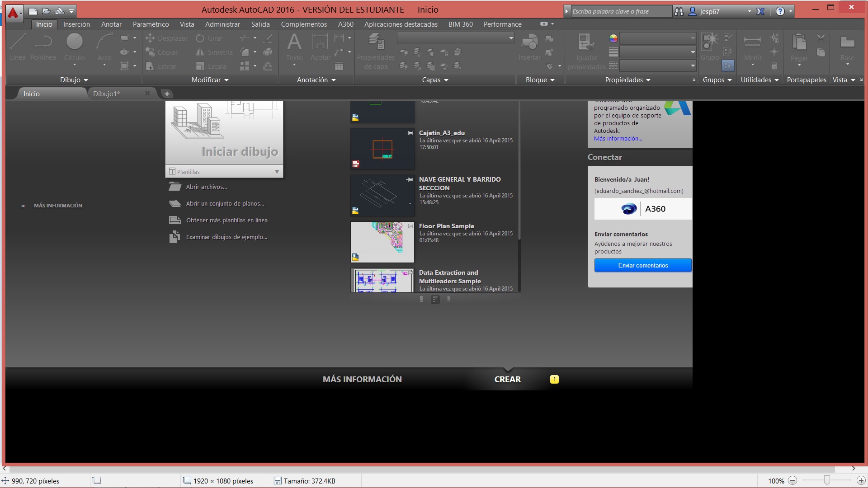Click the Estirar (stretch) tool
The height and width of the screenshot is (488, 868).
pos(161,66)
